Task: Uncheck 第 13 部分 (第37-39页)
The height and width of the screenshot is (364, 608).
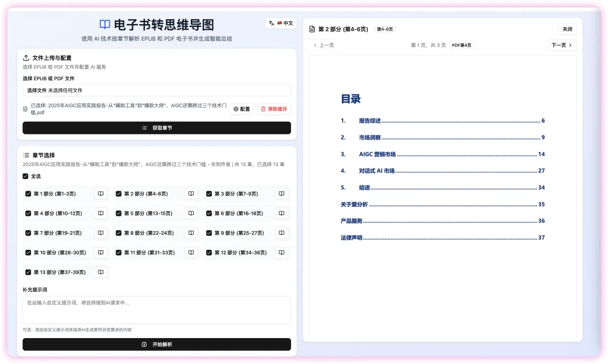Action: point(28,272)
